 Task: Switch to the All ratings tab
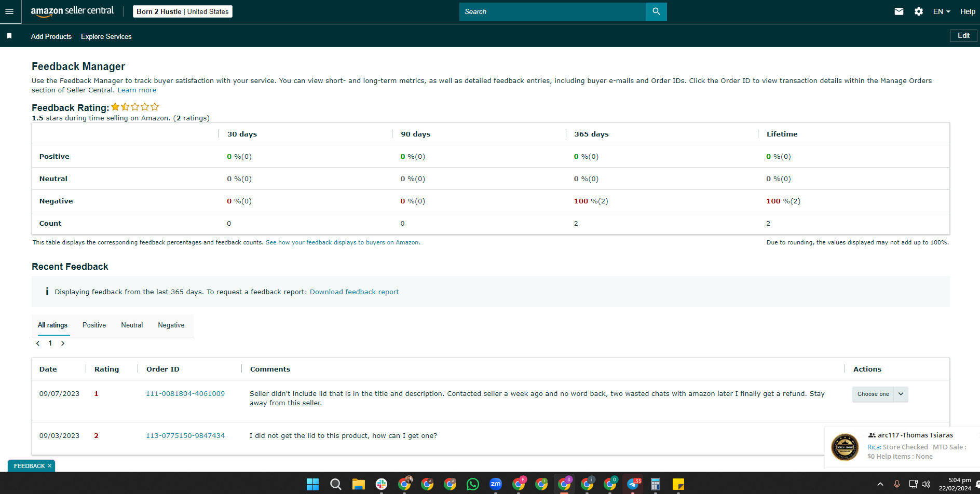pos(52,325)
